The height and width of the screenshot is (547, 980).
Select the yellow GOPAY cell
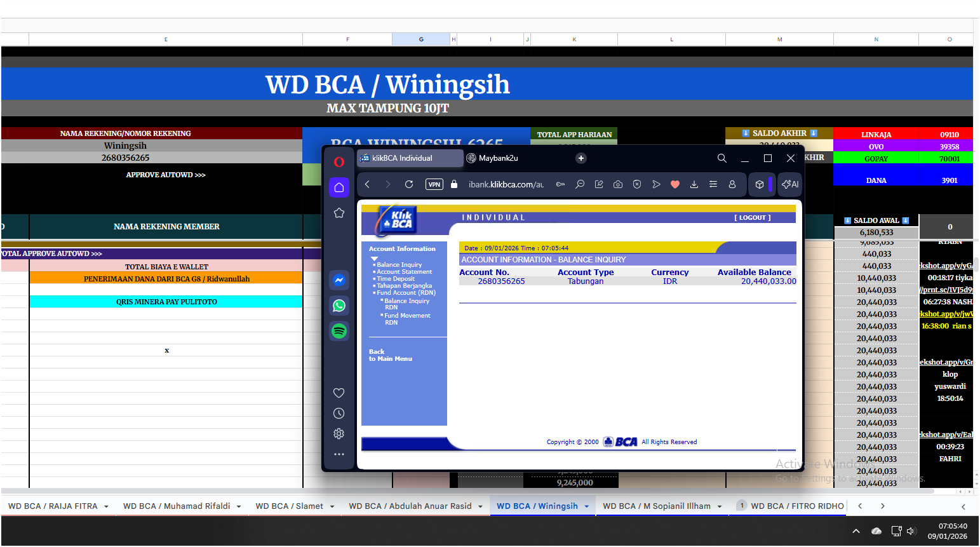click(x=876, y=159)
